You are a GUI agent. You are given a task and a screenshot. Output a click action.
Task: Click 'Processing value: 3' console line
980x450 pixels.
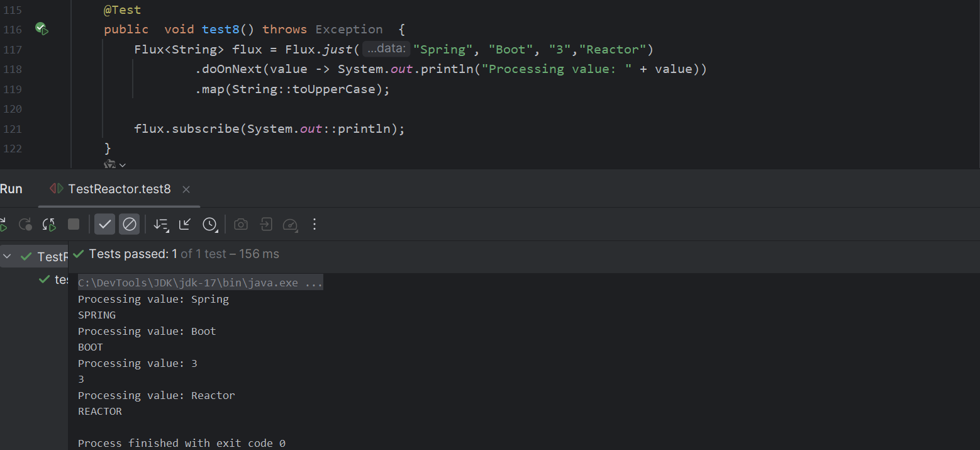point(137,363)
